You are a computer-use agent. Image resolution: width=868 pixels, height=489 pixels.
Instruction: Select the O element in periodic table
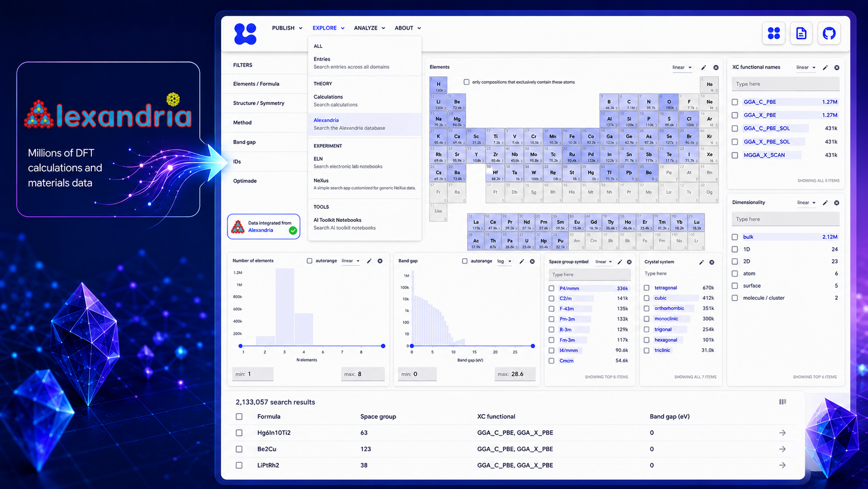pos(669,103)
